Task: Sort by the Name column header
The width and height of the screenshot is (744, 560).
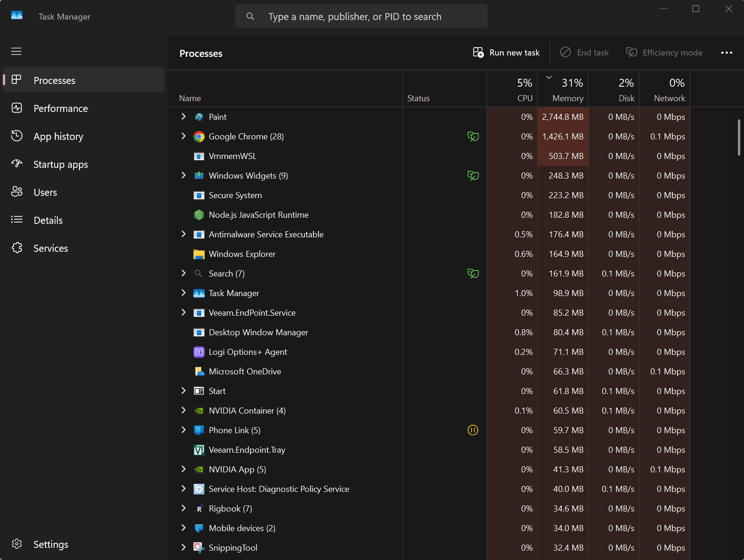Action: click(285, 89)
